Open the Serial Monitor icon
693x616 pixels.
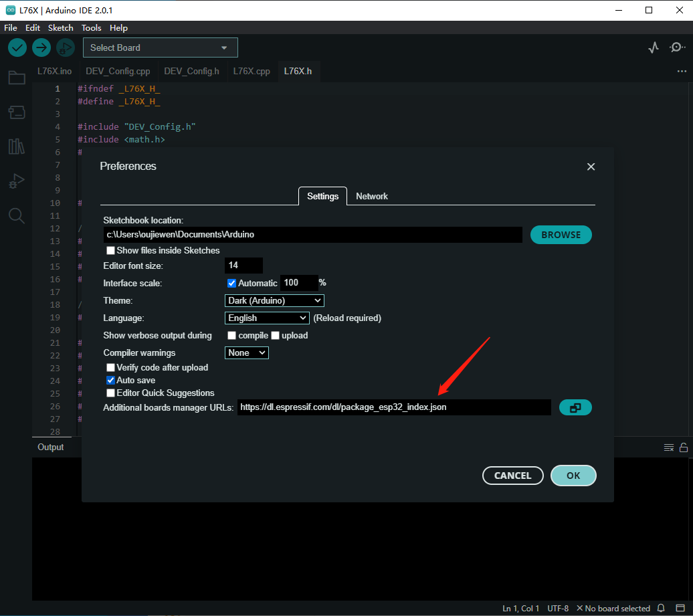pyautogui.click(x=677, y=47)
